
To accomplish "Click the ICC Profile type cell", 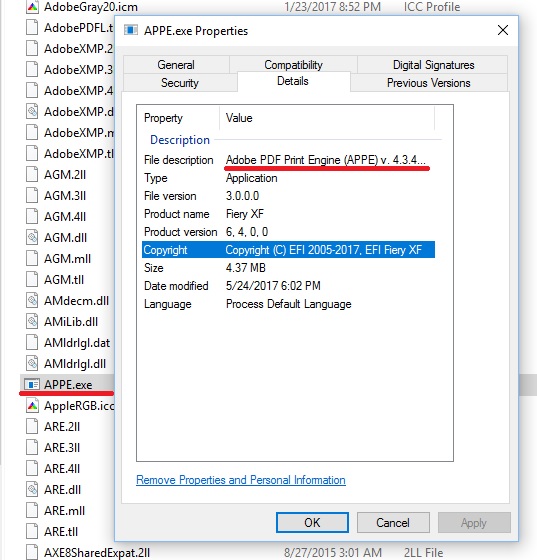I will tap(432, 6).
